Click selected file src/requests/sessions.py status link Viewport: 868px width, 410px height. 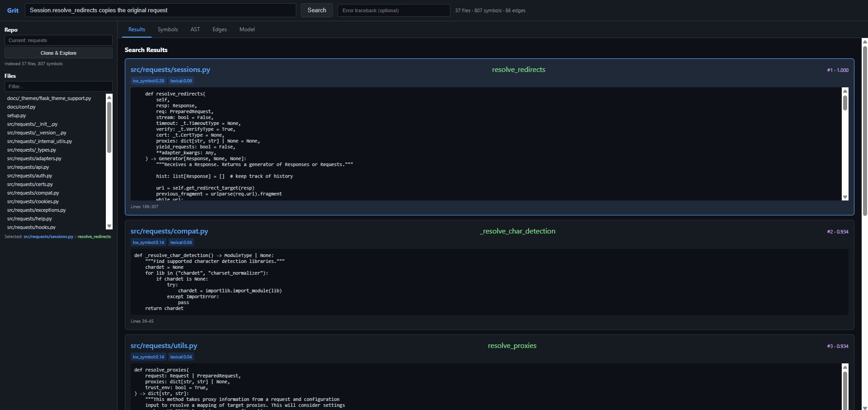pos(48,237)
